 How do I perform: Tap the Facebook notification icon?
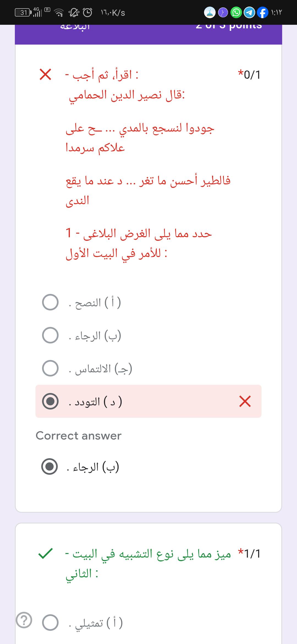(x=263, y=13)
